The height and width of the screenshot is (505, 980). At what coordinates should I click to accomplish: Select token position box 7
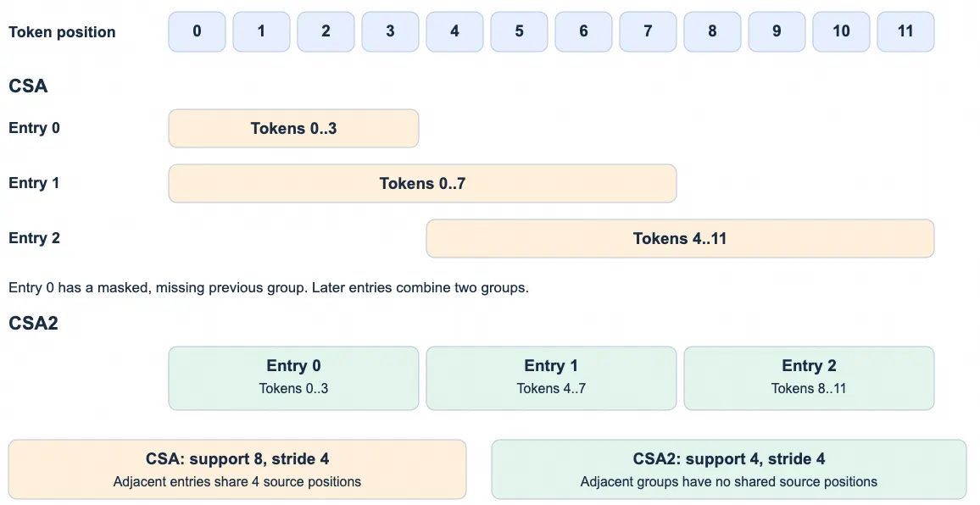click(x=648, y=31)
